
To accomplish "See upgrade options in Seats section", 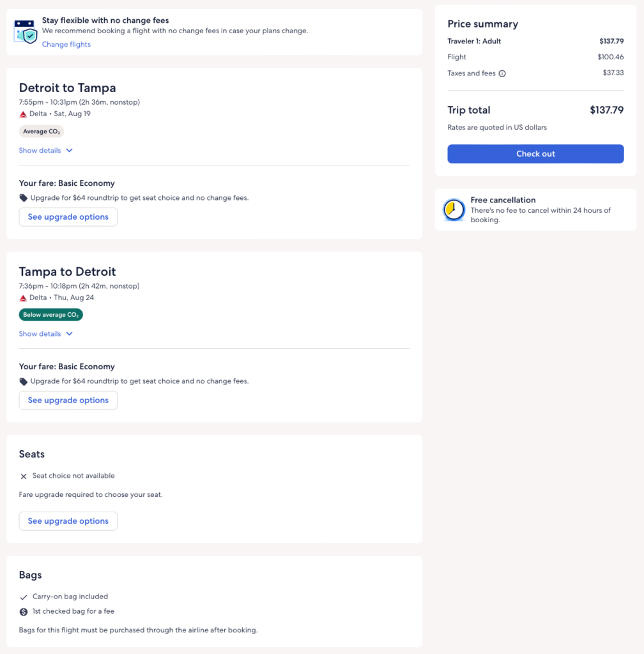I will (68, 521).
